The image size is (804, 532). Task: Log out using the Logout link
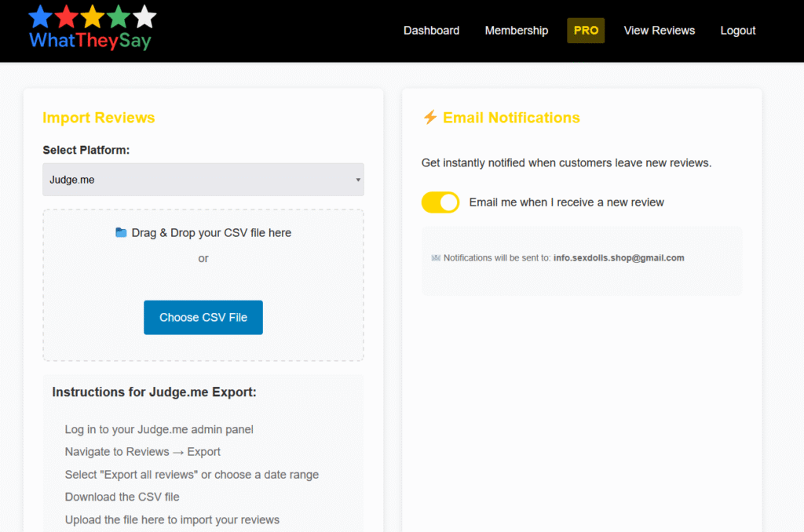point(737,31)
